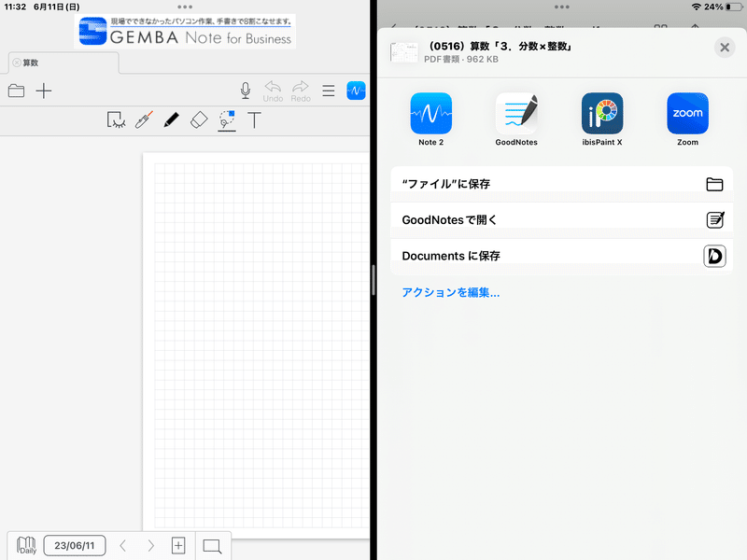Open the GEMBA Note for Business banner

point(185,32)
